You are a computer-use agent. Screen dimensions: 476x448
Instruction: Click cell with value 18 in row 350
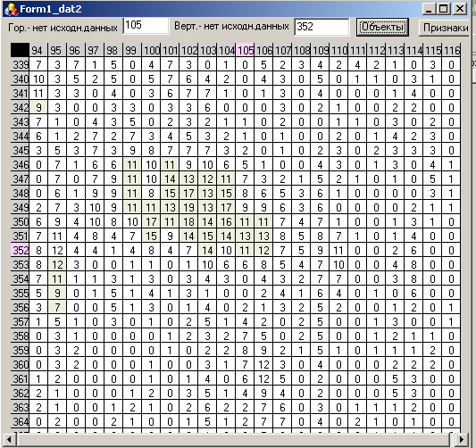[x=188, y=221]
